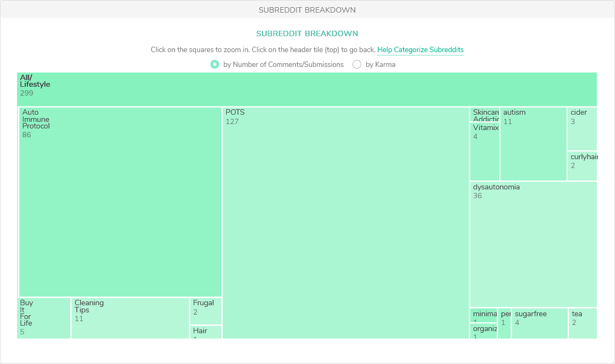Click the green SUBREDDIT BREAKDOWN title
The image size is (615, 364).
[307, 33]
